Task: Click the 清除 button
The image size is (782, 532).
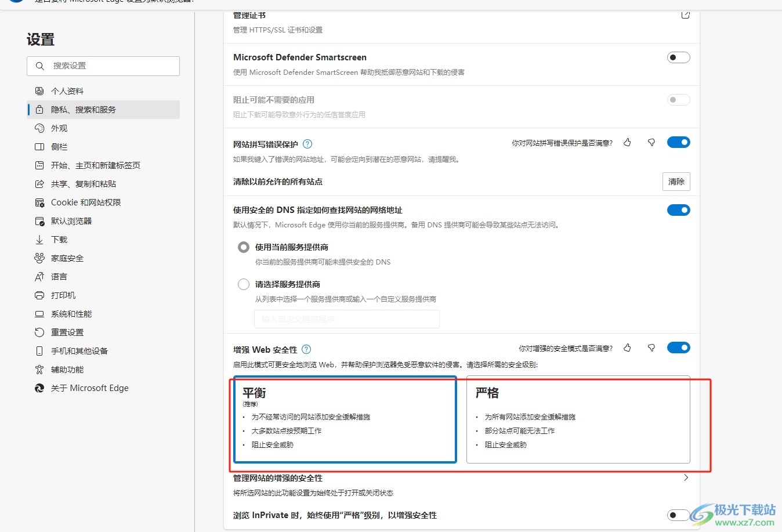Action: pyautogui.click(x=676, y=182)
